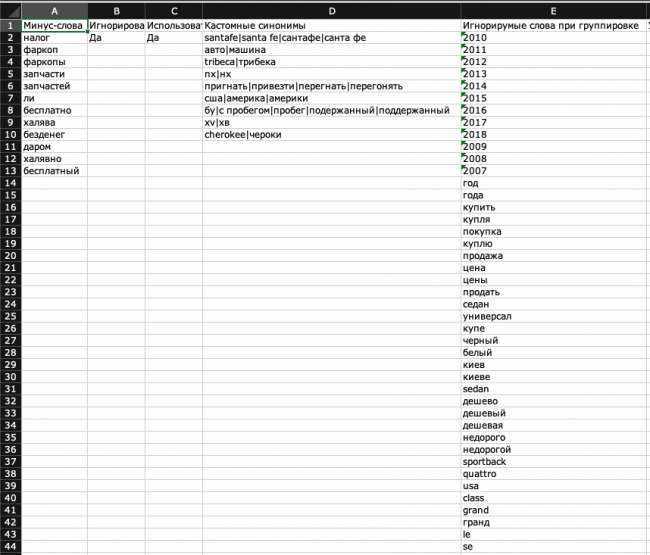Select the 'cherokee|чероки' cell

(x=330, y=134)
